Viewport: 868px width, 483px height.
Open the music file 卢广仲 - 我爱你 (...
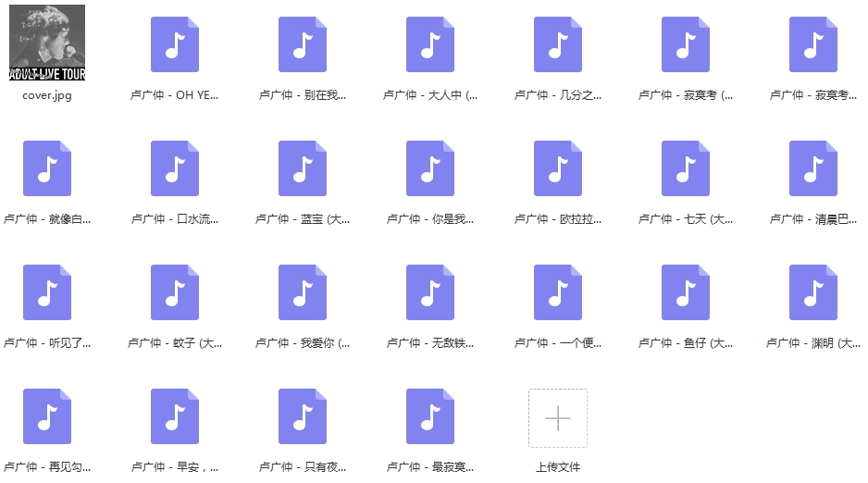[303, 292]
